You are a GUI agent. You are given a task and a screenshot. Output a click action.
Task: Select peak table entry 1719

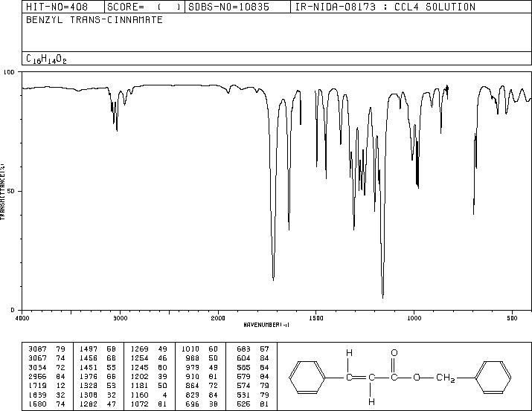37,386
